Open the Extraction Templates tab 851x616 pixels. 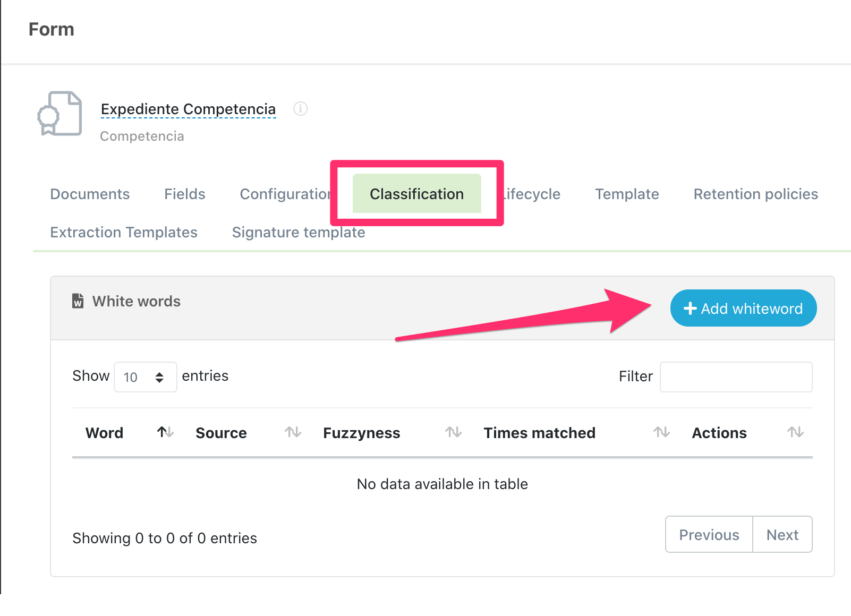[x=124, y=233]
